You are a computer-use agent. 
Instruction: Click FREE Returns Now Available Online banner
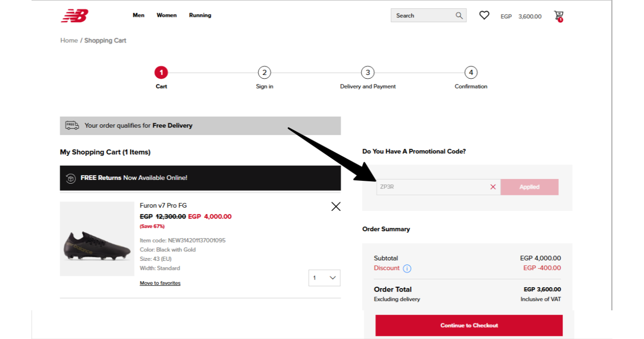point(200,178)
